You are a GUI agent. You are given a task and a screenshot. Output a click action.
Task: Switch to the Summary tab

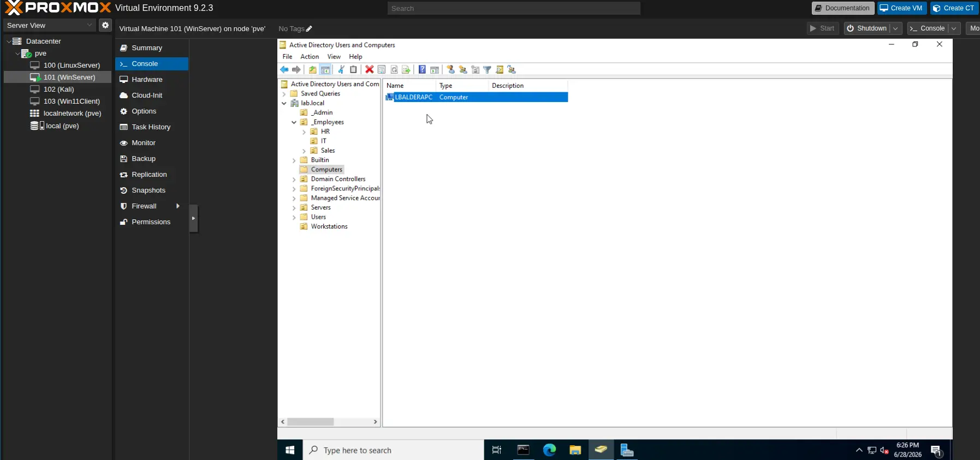[x=152, y=48]
